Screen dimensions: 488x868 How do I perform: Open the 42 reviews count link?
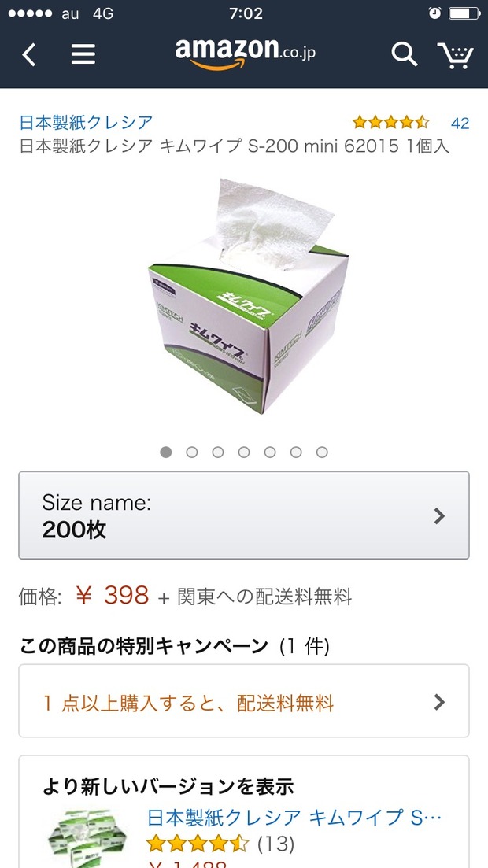pos(460,123)
